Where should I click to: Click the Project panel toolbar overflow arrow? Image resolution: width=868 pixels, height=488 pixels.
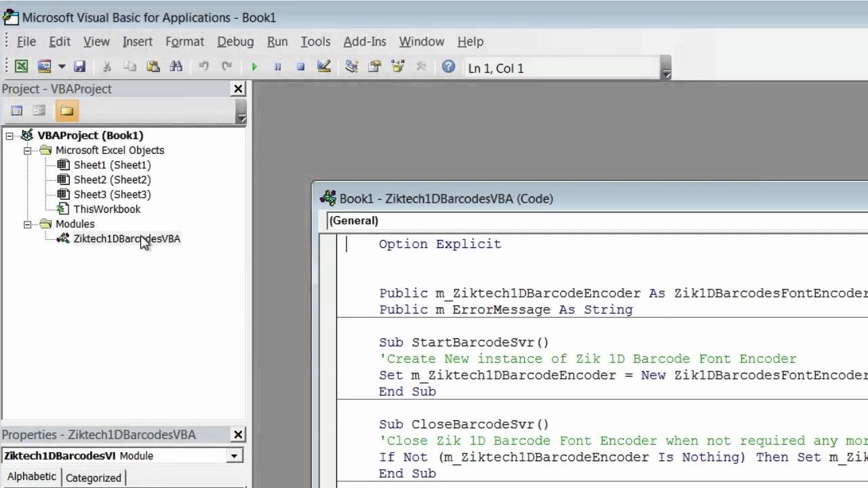[241, 113]
